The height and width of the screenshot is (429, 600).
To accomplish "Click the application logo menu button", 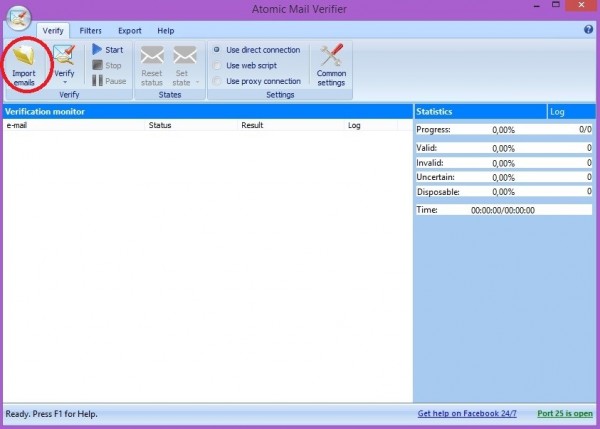I will tap(19, 18).
